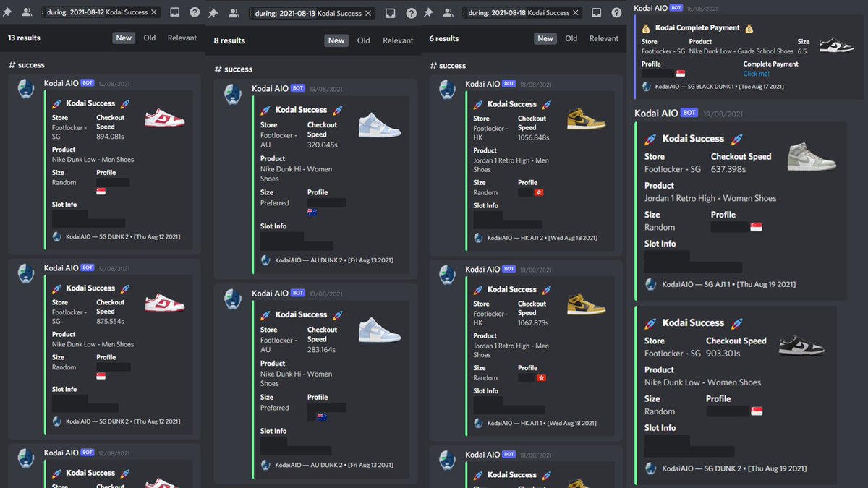The height and width of the screenshot is (488, 868).
Task: Open pinned messages in the 2021-08-12 search panel
Action: coord(7,12)
